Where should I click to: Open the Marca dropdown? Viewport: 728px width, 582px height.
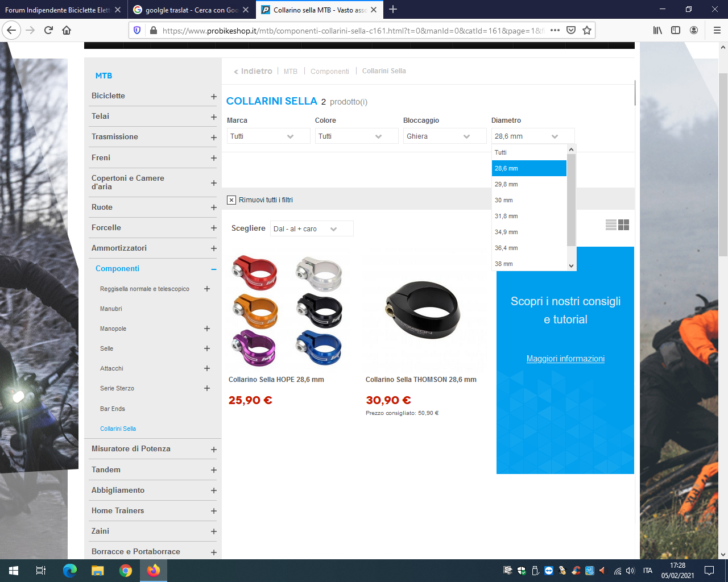268,136
